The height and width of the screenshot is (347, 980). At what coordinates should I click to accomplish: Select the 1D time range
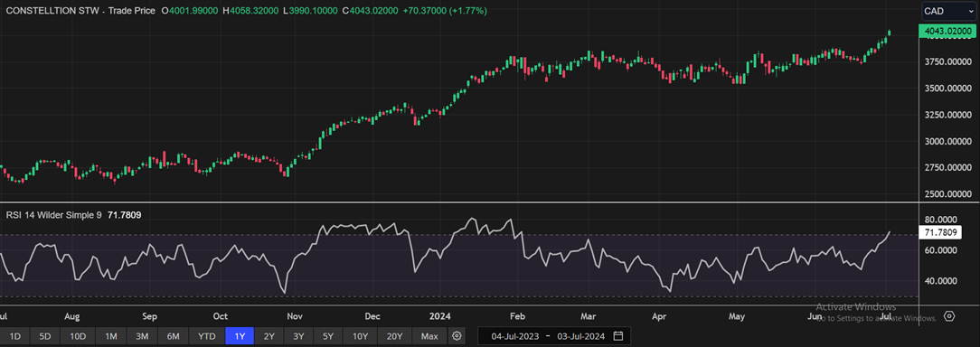[x=15, y=336]
